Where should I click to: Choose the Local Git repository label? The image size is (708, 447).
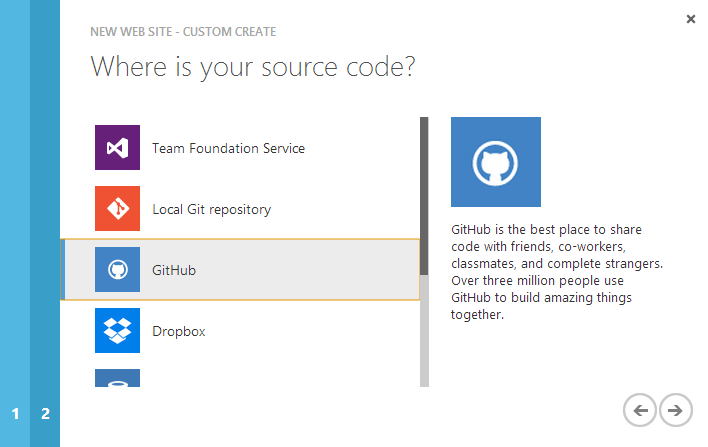tap(211, 209)
